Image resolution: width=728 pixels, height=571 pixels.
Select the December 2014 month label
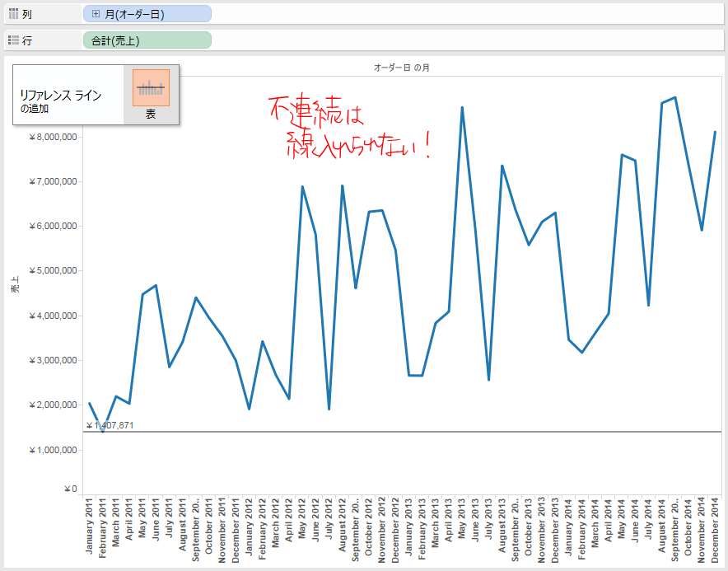[x=715, y=531]
